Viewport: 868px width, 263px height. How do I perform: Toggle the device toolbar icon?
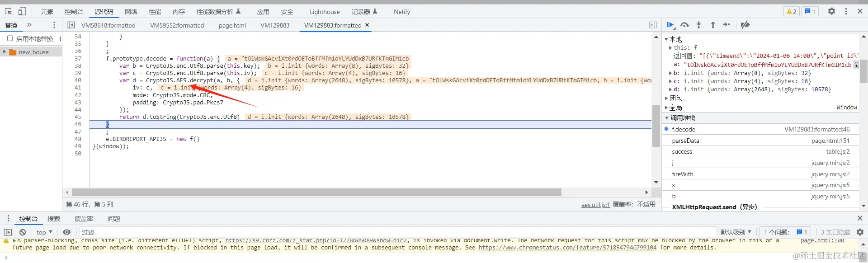22,11
